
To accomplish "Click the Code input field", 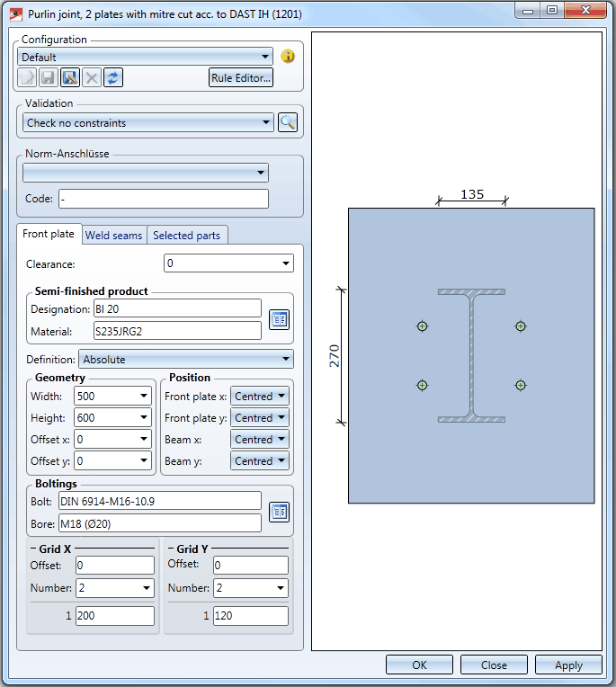I will coord(164,199).
